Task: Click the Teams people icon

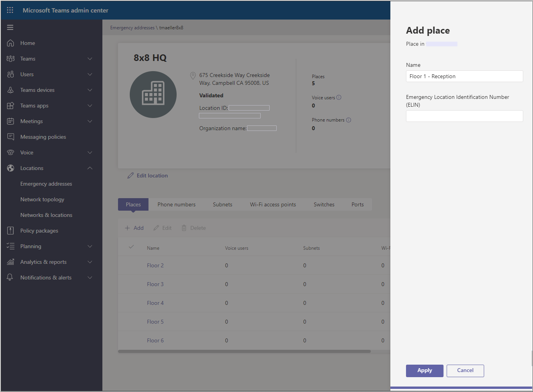Action: (x=11, y=59)
